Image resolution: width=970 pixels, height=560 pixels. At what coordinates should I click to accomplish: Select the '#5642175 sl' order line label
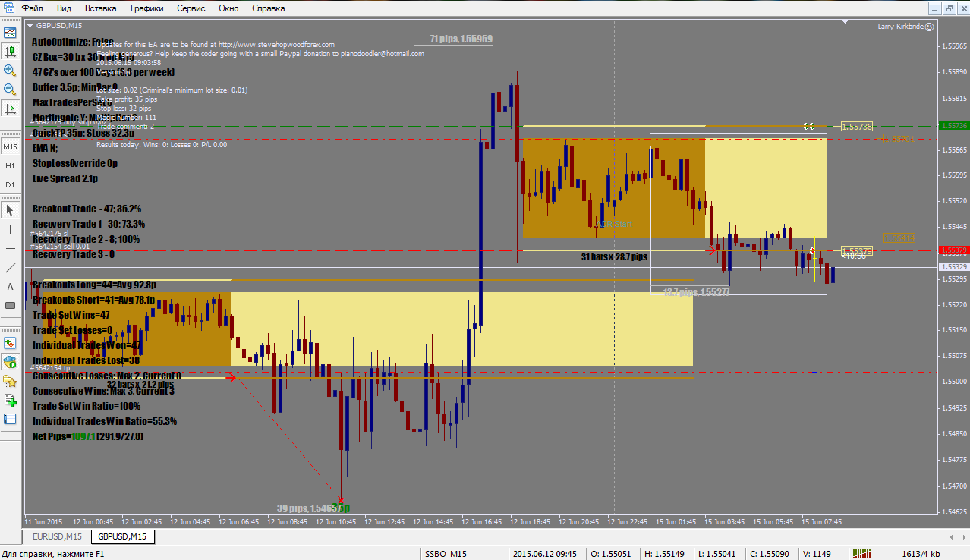coord(49,234)
